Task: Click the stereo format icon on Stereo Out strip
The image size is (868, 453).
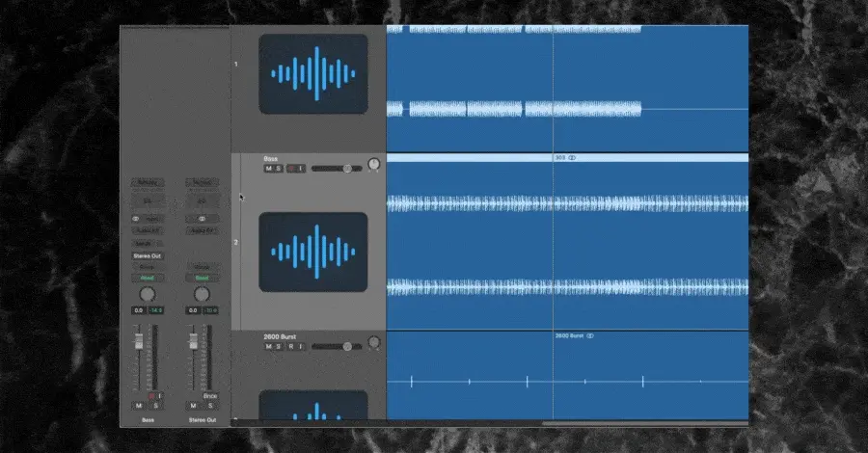Action: 203,219
